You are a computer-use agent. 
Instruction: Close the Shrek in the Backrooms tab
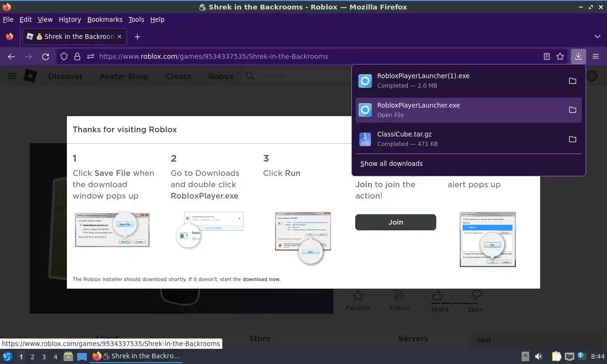click(x=120, y=36)
